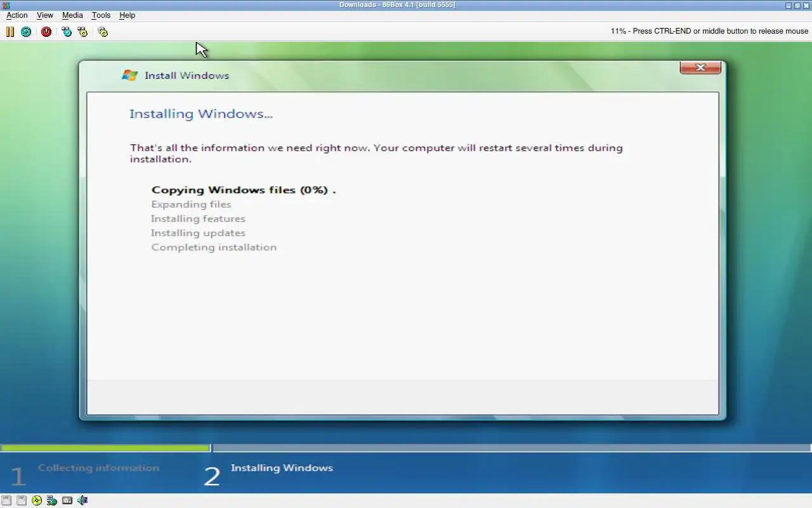Viewport: 812px width, 508px height.
Task: Open machine settings gear icon
Action: click(x=103, y=31)
